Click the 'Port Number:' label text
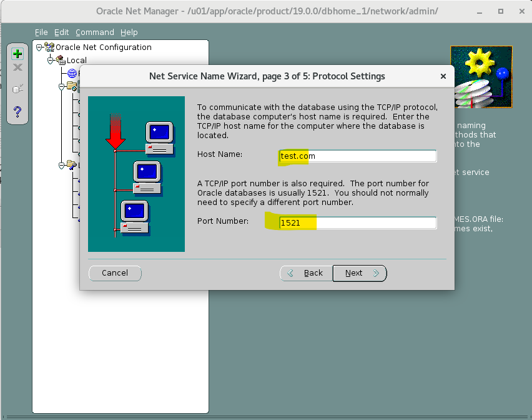Screen dimensions: 532x420 (222, 221)
